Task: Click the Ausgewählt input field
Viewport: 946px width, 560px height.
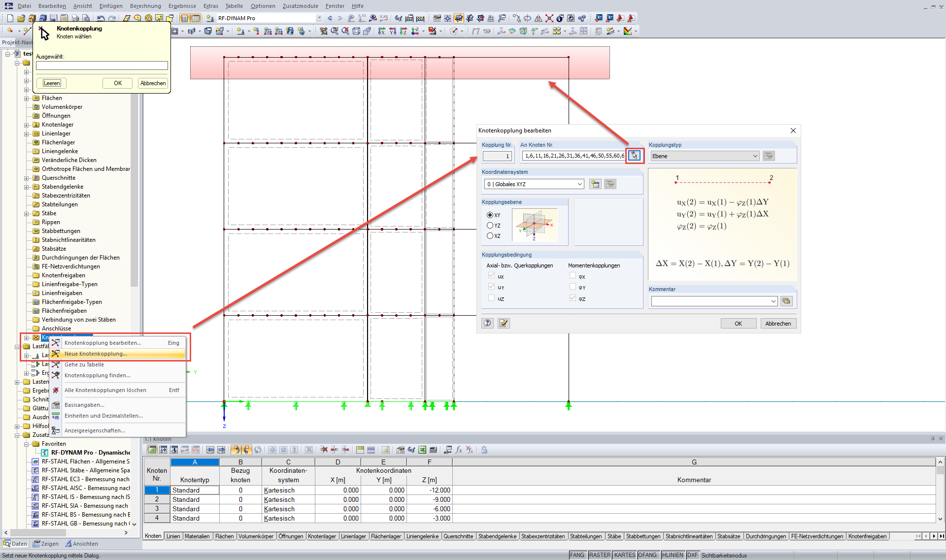Action: point(102,66)
